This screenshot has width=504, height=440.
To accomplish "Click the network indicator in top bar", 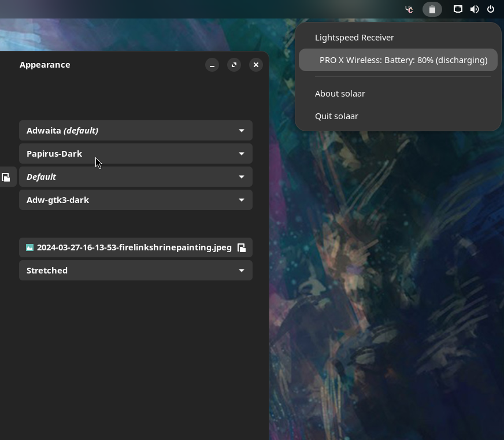I will (458, 9).
